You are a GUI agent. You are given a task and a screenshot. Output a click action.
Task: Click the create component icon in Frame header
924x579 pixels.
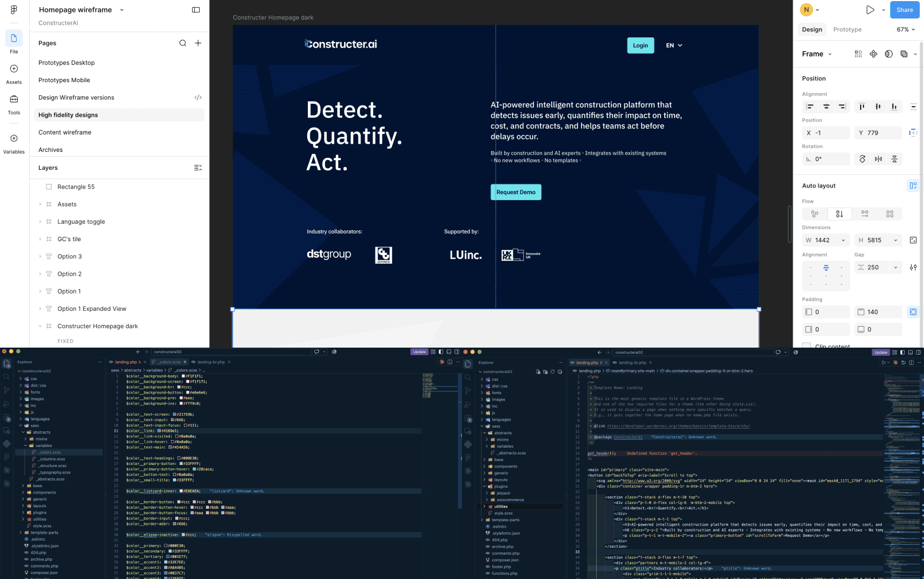coord(874,54)
